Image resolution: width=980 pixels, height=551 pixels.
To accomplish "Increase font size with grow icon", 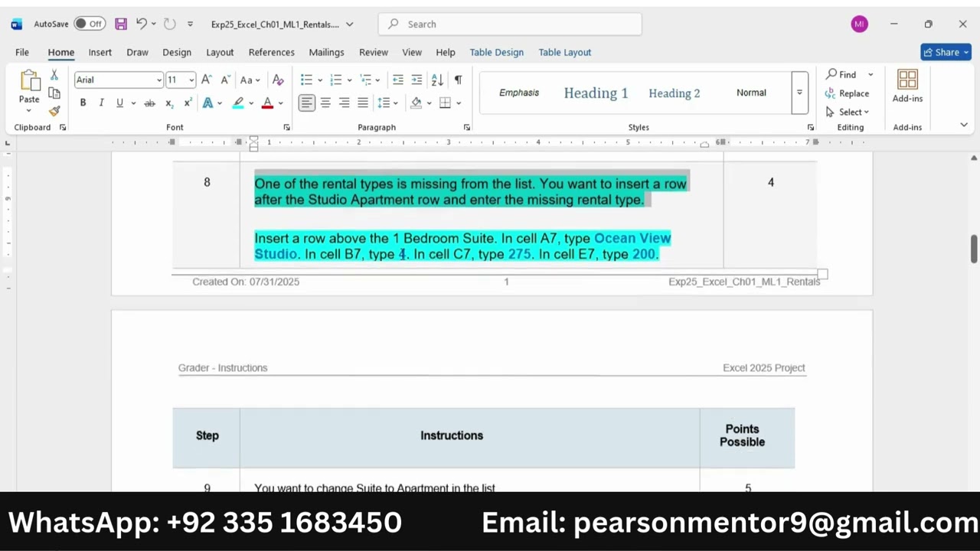I will point(206,80).
